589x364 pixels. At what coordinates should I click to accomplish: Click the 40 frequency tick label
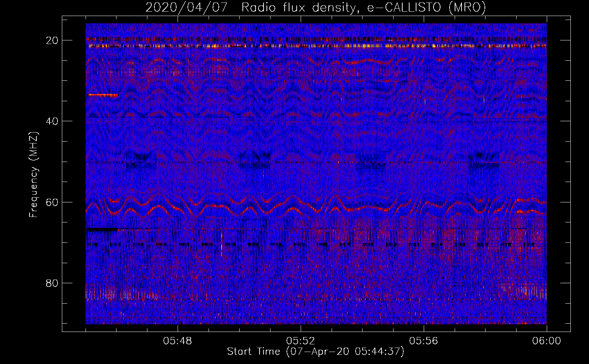(x=52, y=121)
